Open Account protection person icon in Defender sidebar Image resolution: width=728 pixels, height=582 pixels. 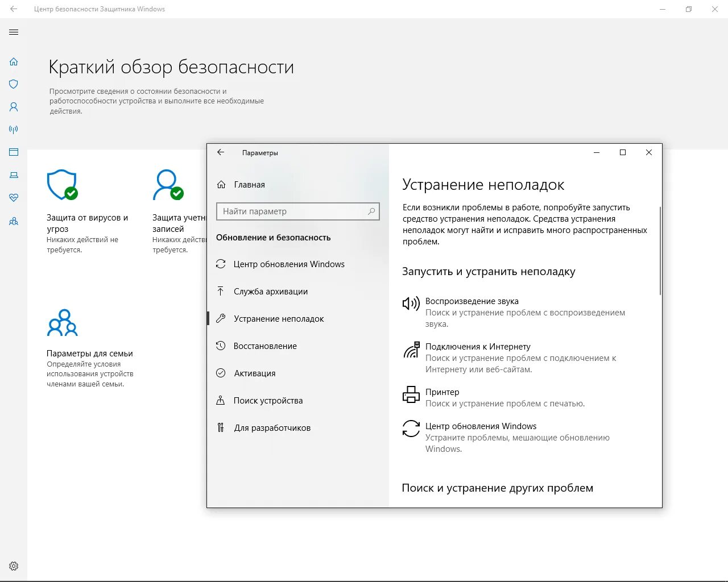(14, 107)
